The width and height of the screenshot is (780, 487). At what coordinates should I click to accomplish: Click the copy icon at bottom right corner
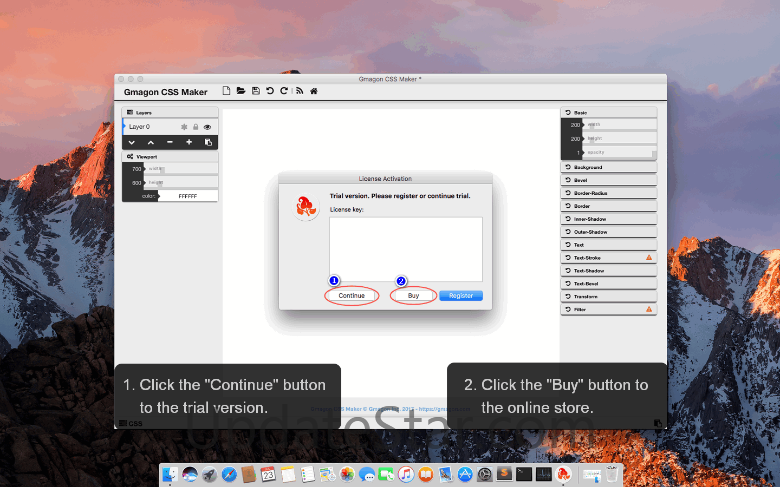click(658, 423)
